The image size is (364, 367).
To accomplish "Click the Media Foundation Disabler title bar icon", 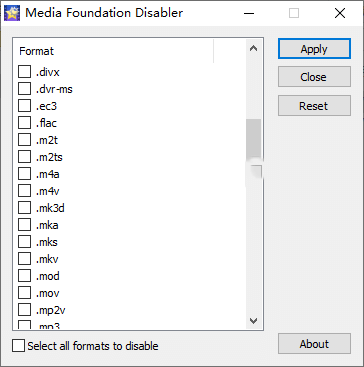I will click(x=12, y=13).
